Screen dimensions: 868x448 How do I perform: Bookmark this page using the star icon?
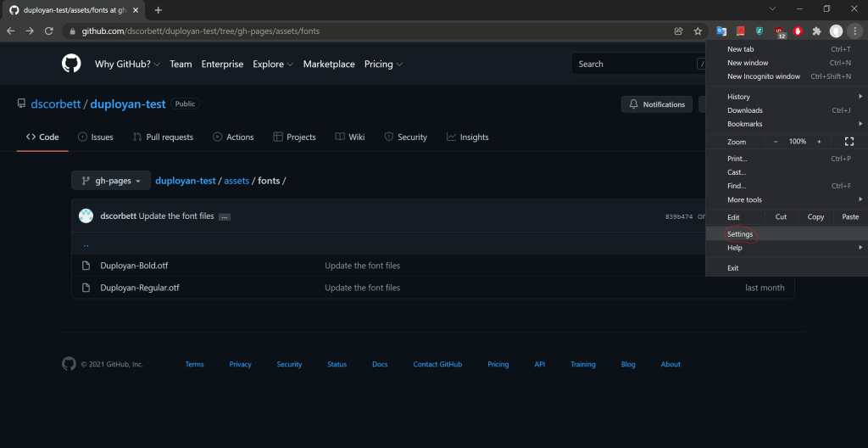[x=698, y=31]
